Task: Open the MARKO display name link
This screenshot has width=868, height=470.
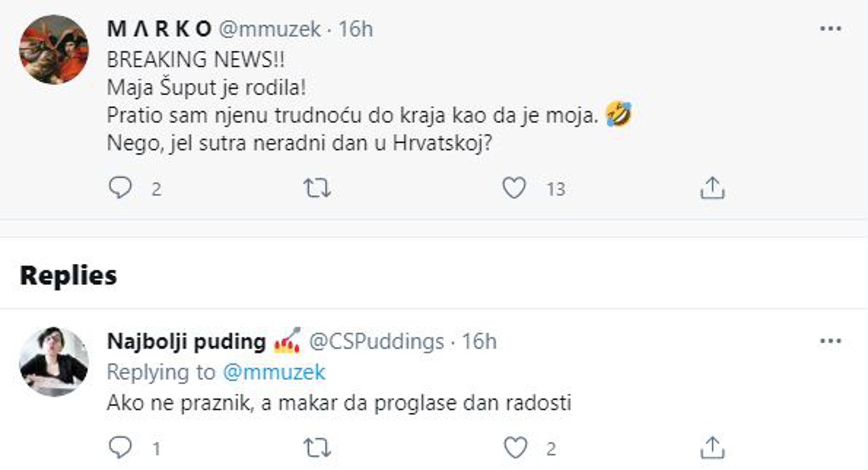Action: pyautogui.click(x=159, y=29)
